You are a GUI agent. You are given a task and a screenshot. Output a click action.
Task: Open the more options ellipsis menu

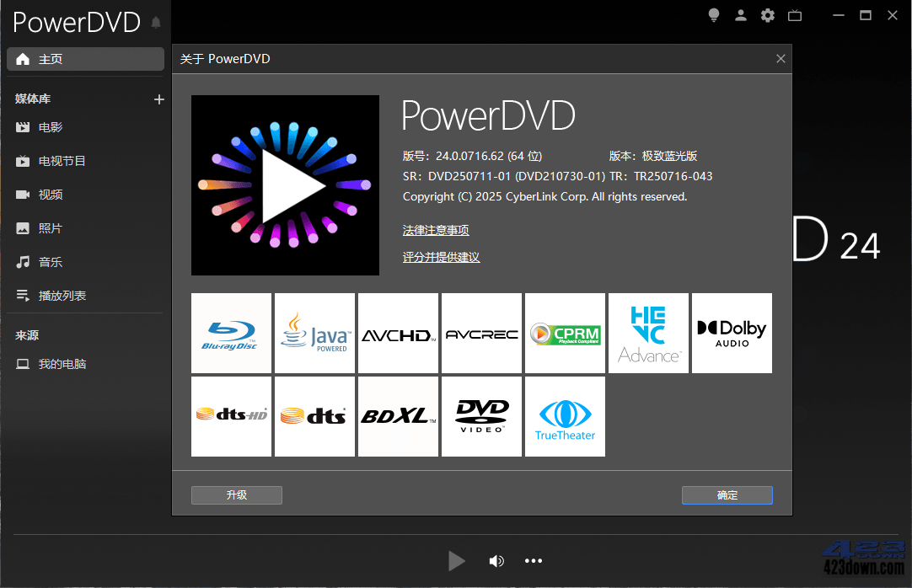(x=533, y=560)
